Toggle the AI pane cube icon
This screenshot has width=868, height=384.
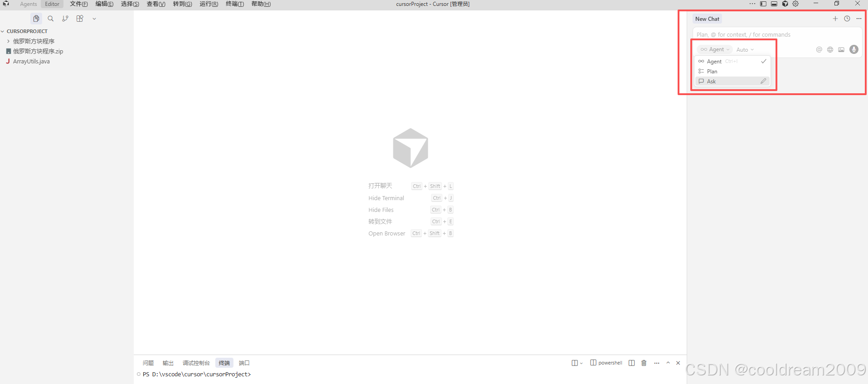[x=785, y=4]
